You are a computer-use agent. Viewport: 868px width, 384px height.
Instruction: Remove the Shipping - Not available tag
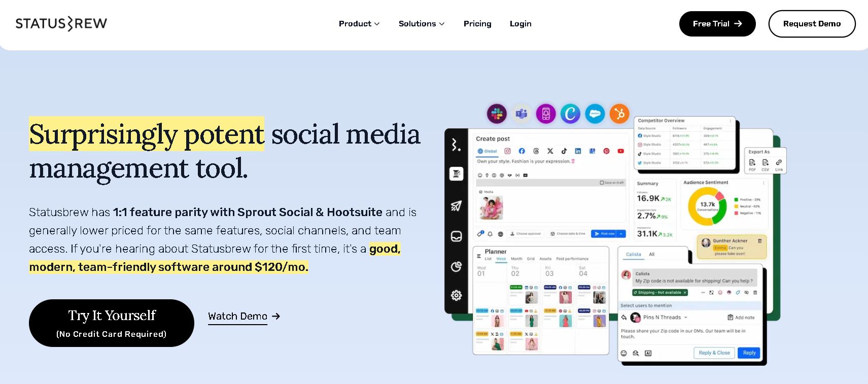pyautogui.click(x=685, y=293)
